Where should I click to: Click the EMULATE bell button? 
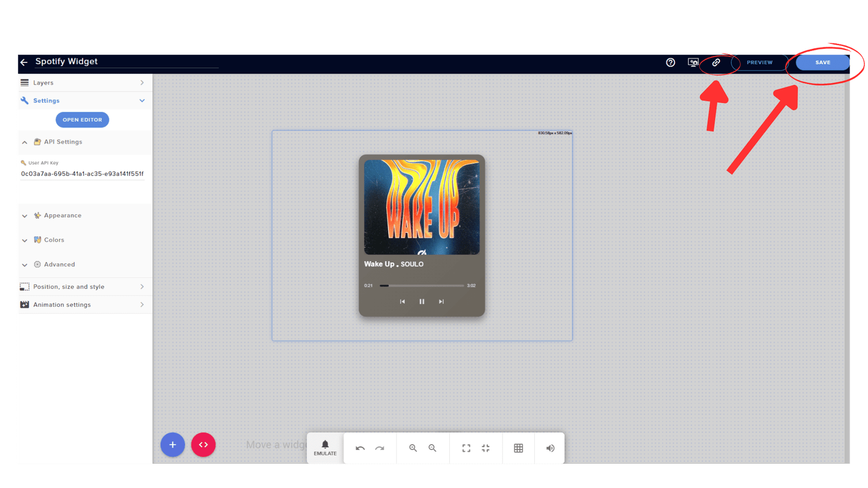pyautogui.click(x=325, y=448)
